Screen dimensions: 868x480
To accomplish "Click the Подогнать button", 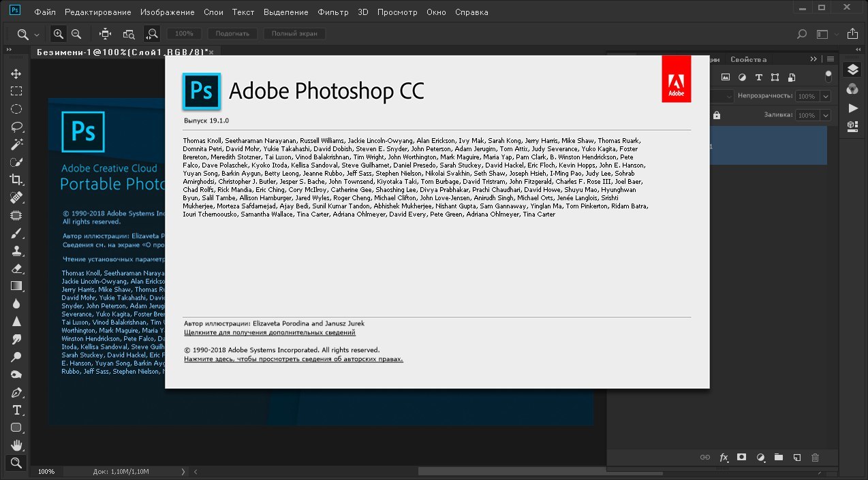I will 233,33.
